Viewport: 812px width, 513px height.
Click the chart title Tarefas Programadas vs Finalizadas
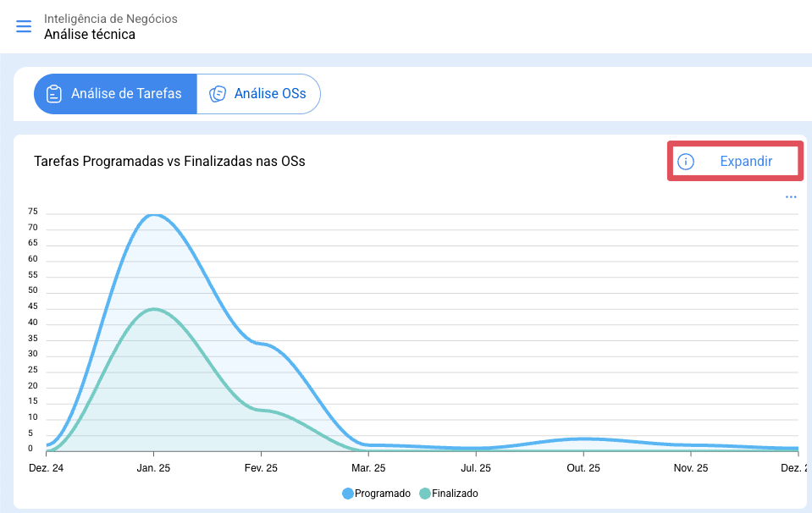169,162
